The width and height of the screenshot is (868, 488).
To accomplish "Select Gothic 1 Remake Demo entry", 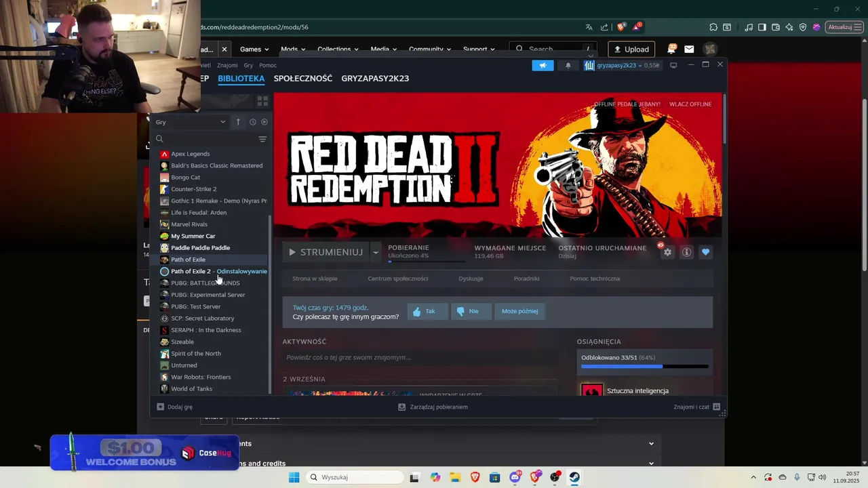I will [213, 201].
